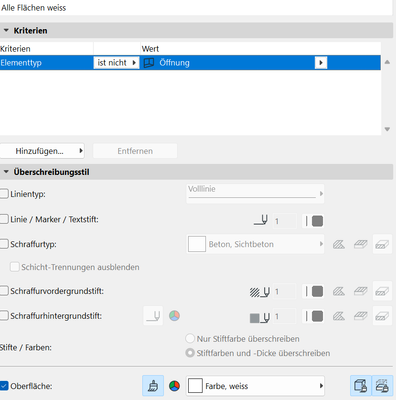Screen dimensions: 396x400
Task: Click pen button beside Schraffurhintergrundstift label
Action: 153,316
